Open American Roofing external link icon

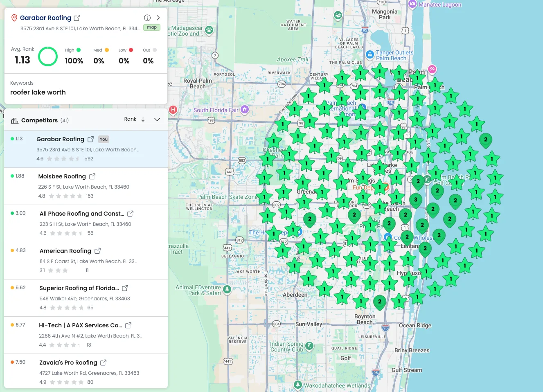[97, 251]
